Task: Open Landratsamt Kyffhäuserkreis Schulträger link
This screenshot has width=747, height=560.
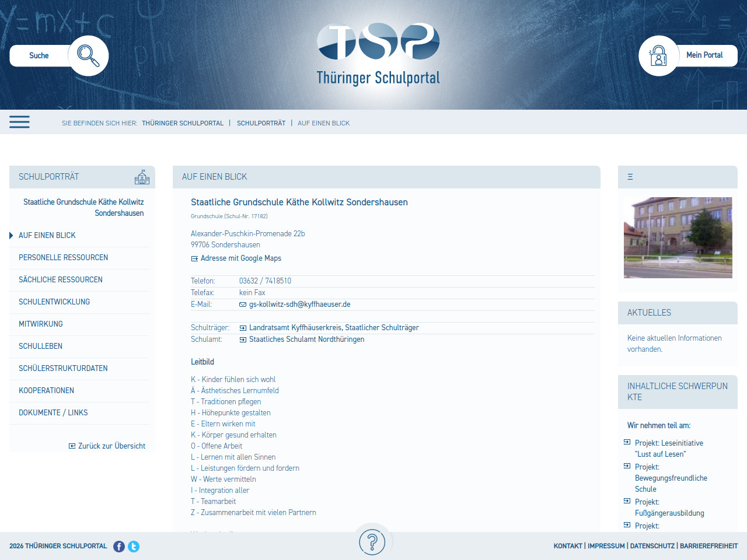Action: (x=334, y=327)
